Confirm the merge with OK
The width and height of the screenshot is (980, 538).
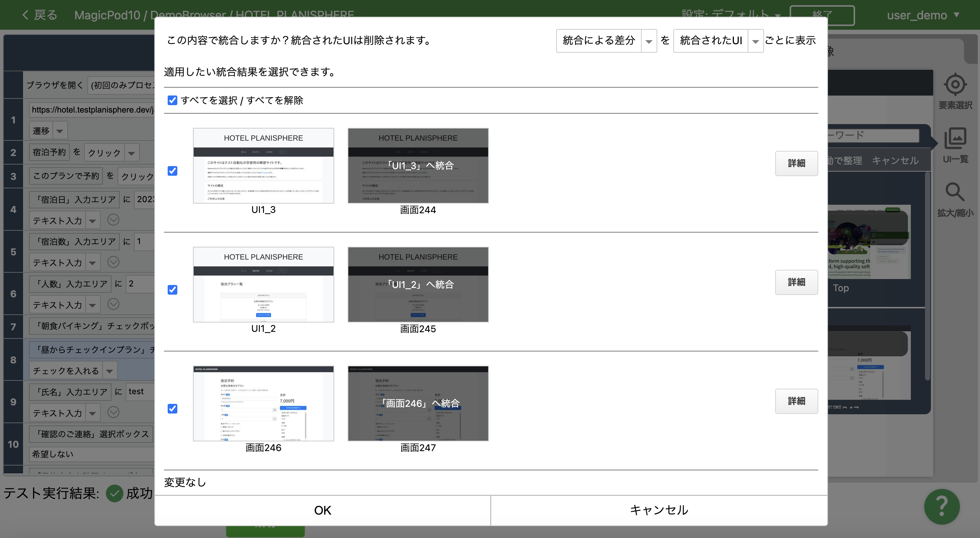tap(323, 510)
